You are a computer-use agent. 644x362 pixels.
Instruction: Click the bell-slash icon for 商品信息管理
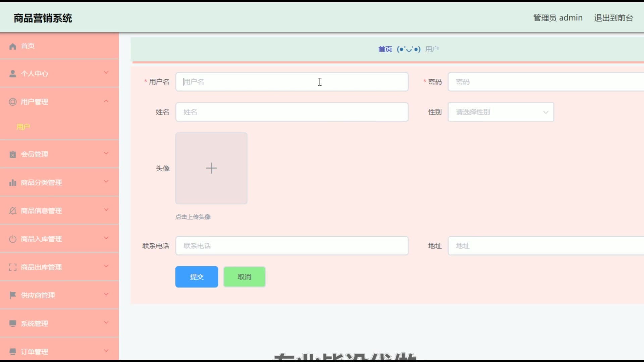pos(13,211)
